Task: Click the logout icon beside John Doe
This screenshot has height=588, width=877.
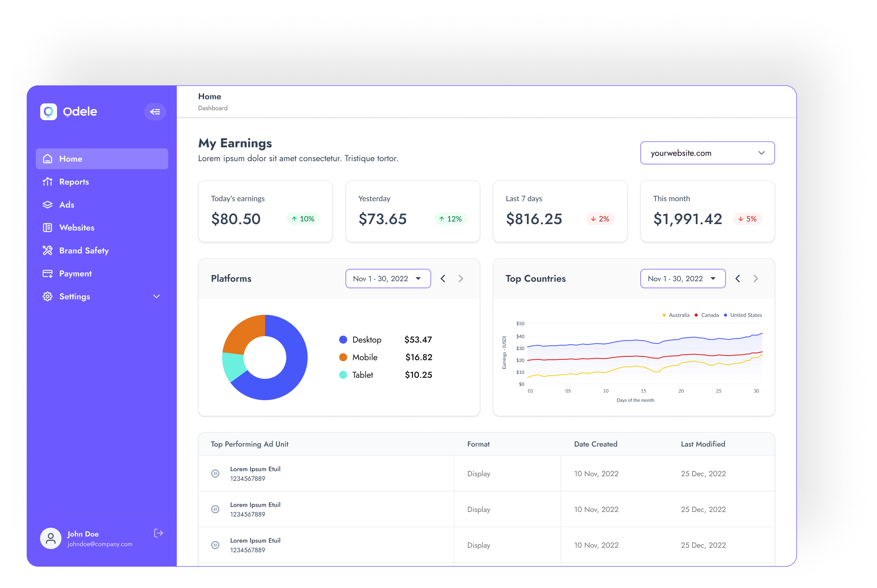Action: [158, 533]
